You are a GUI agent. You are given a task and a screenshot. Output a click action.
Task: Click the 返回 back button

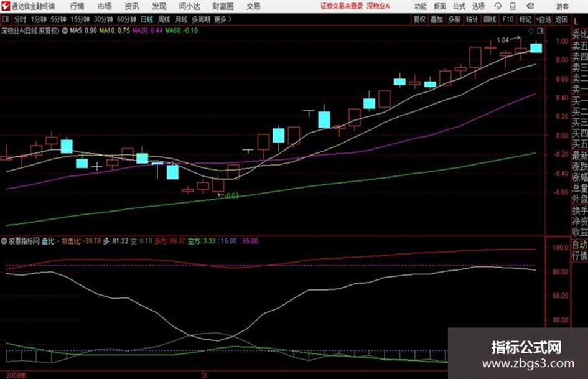click(x=561, y=19)
